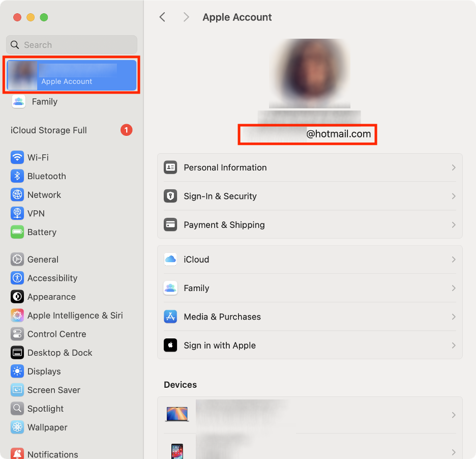Click the VPN icon in sidebar
Screen dimensions: 476x459
click(17, 213)
